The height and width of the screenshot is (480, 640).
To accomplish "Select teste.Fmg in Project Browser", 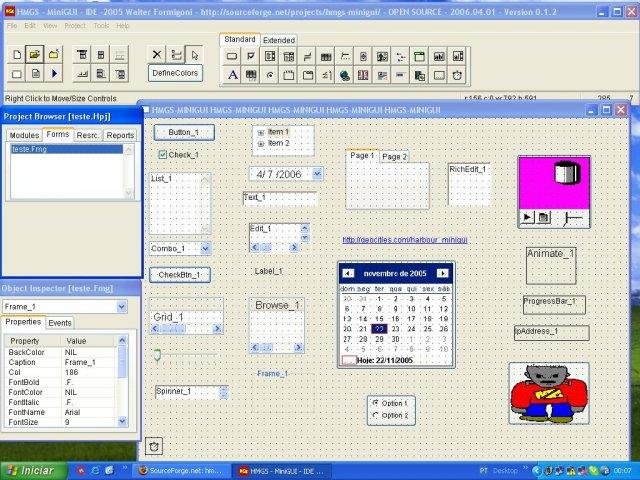I will [x=67, y=149].
